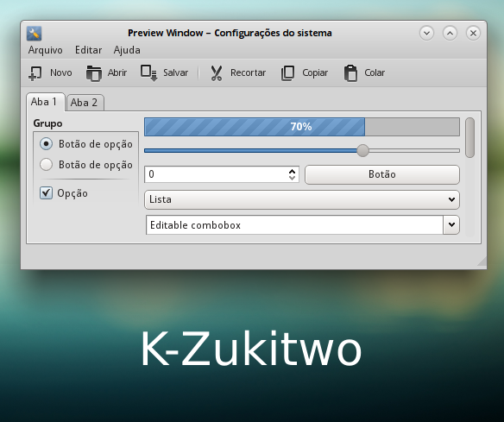Screen dimensions: 504x422
Task: Switch to the Aba 1 tab
Action: click(46, 102)
